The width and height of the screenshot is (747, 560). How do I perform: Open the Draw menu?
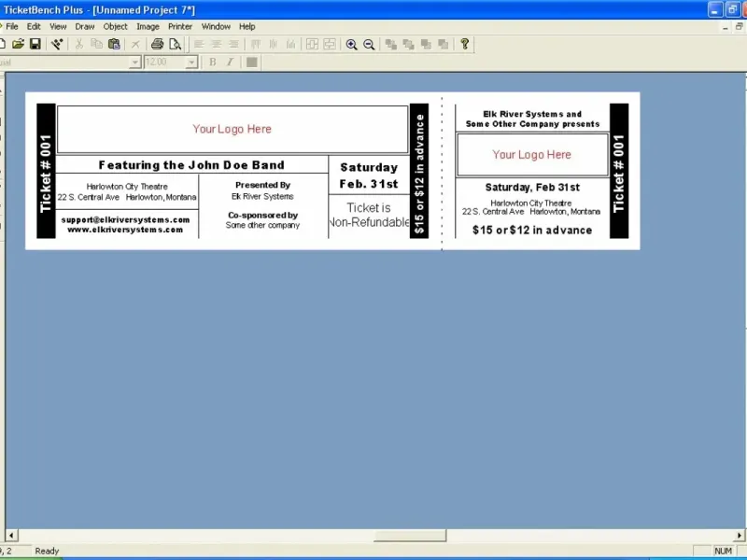pyautogui.click(x=85, y=27)
